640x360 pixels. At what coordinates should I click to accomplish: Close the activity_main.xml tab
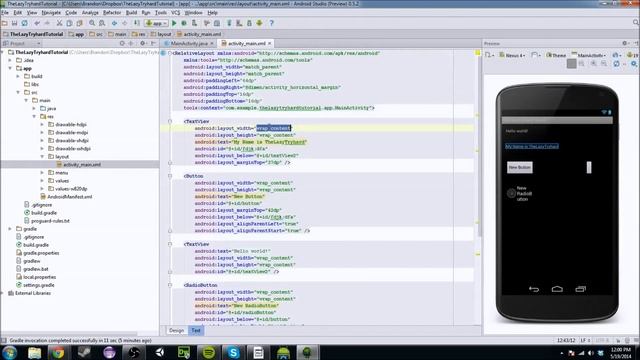[269, 43]
